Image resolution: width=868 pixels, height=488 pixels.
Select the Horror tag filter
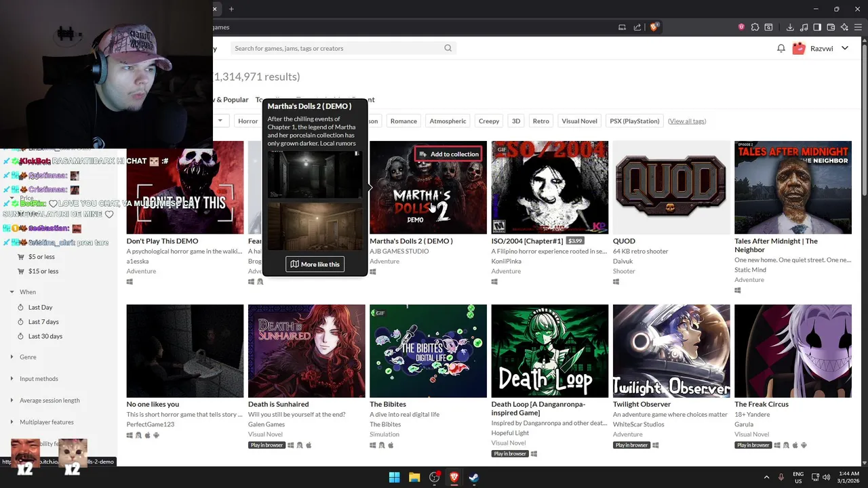pos(248,121)
